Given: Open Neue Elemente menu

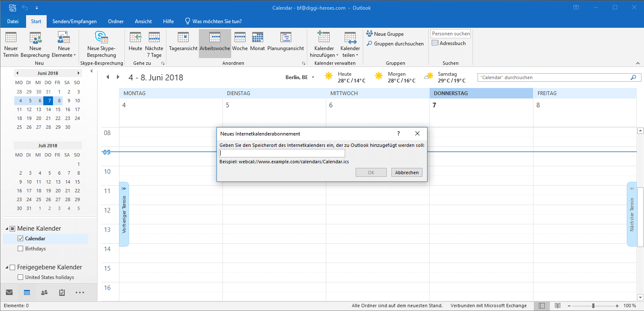Looking at the screenshot, I should click(x=64, y=45).
